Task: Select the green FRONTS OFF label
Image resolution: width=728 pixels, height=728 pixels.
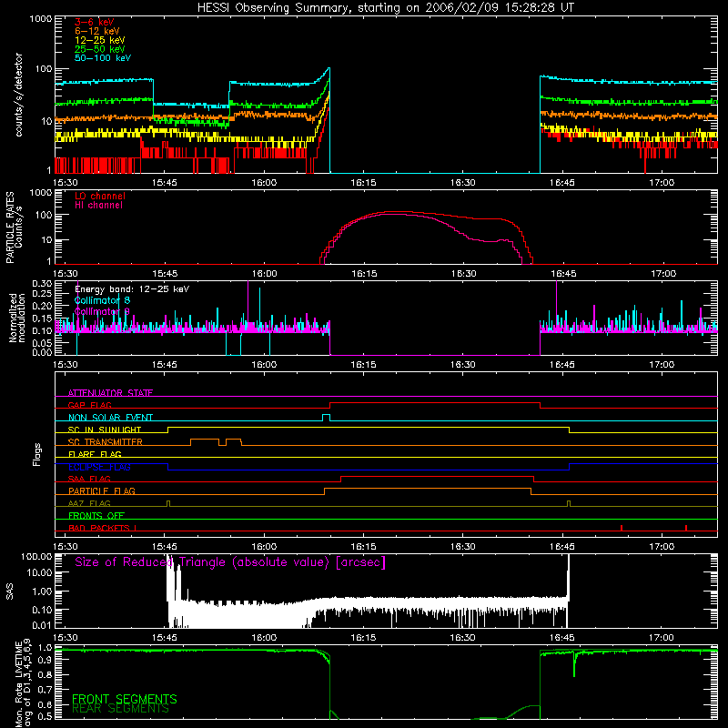Action: [96, 516]
